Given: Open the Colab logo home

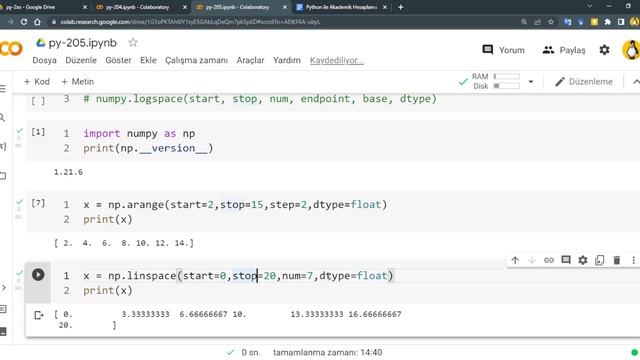Looking at the screenshot, I should click(x=11, y=49).
